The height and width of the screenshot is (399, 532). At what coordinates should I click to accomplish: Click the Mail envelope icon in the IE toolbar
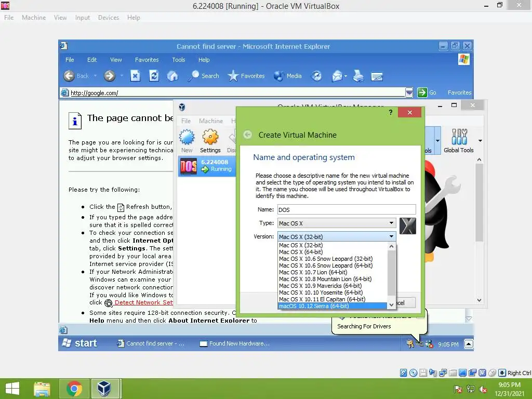click(337, 76)
